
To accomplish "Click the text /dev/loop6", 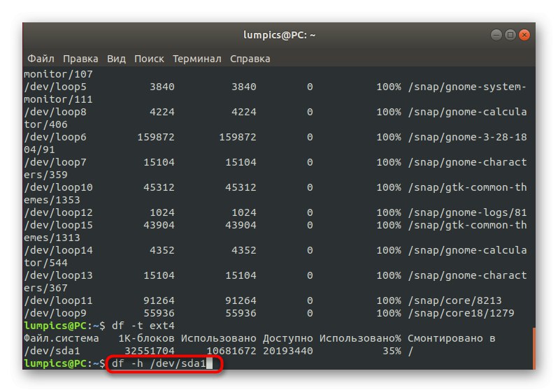I will coord(55,138).
